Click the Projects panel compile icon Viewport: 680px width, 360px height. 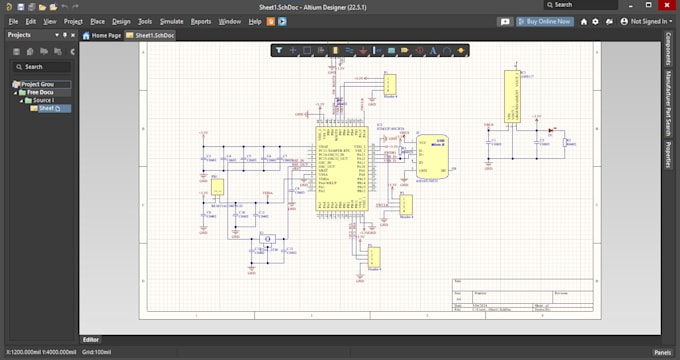[30, 52]
